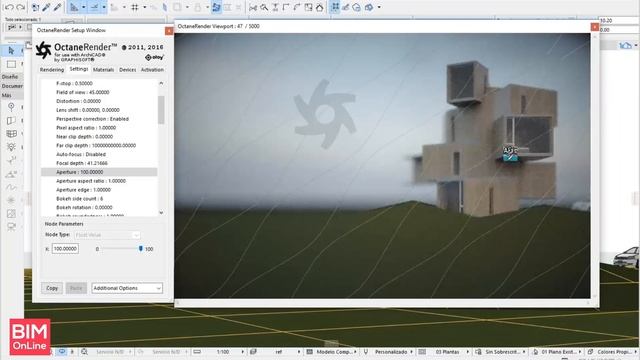The image size is (640, 360).
Task: Collapse the Más toolbox section
Action: 7,96
